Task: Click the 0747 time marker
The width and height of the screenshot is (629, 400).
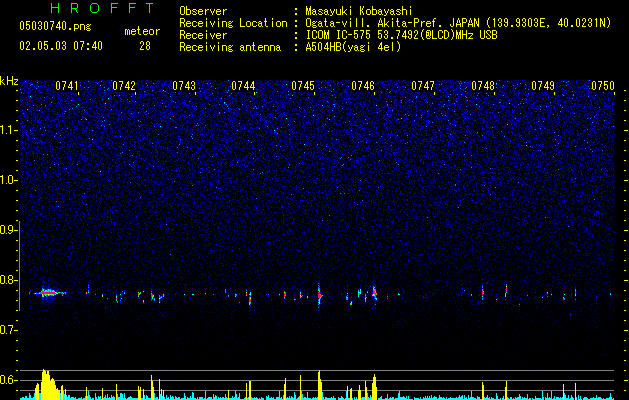Action: pos(423,86)
